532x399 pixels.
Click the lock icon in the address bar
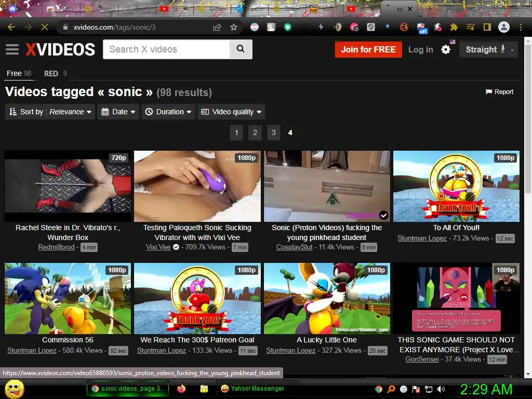point(65,27)
